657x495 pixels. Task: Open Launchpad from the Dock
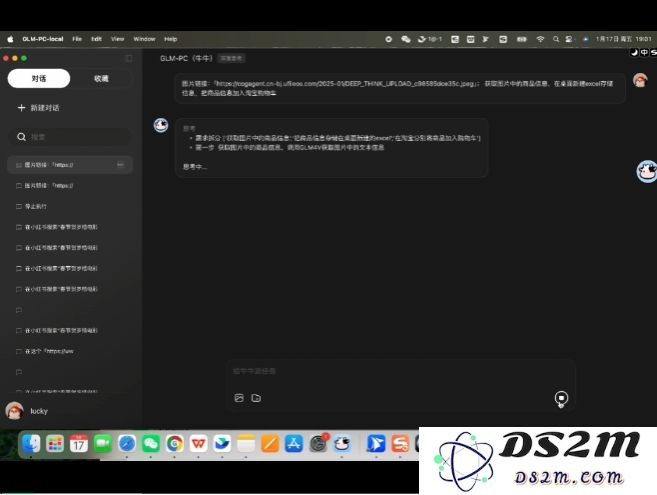click(55, 443)
